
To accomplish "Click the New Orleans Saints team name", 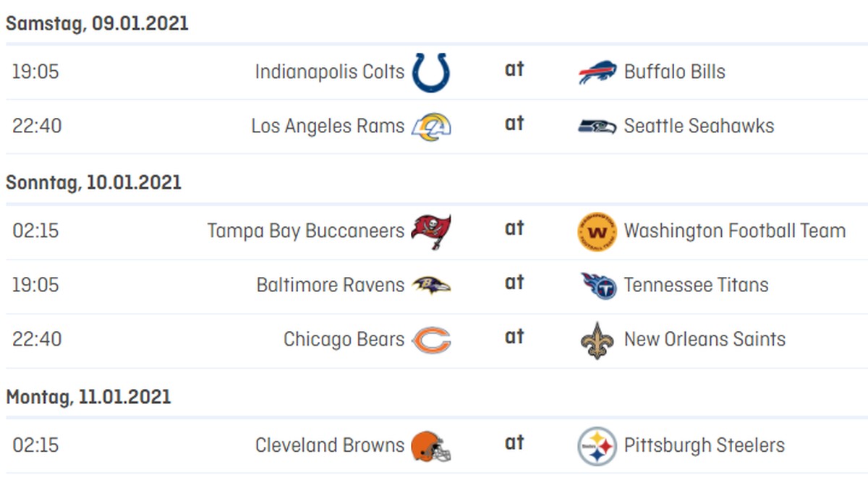I will pyautogui.click(x=705, y=339).
